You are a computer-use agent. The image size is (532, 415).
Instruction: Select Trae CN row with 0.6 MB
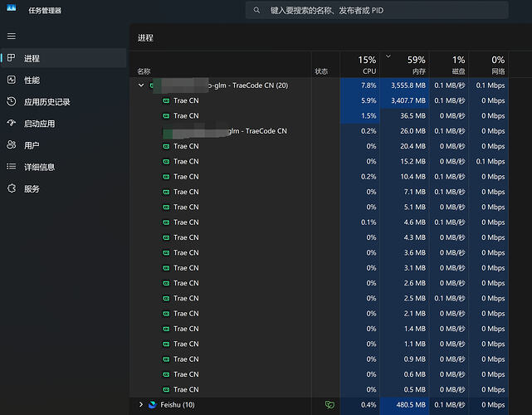(x=319, y=374)
